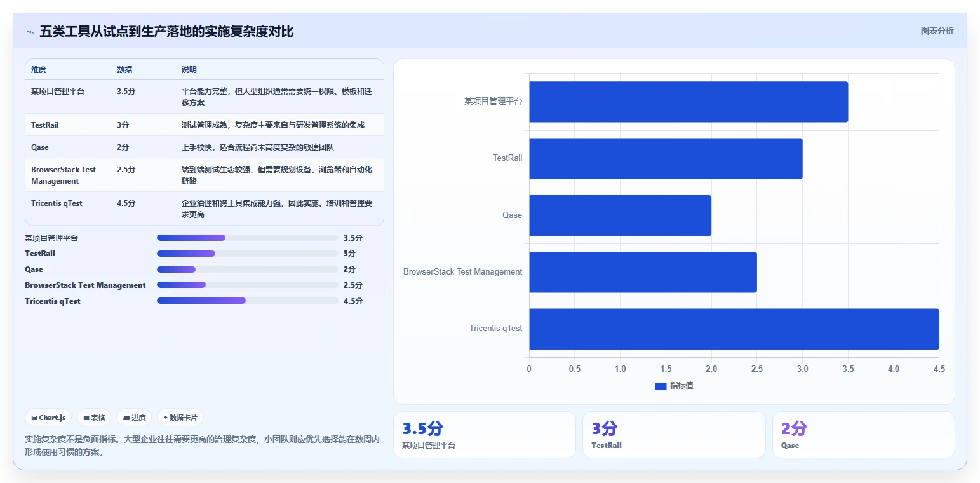Select the 维度 column header
The width and height of the screenshot is (980, 483).
tap(39, 70)
